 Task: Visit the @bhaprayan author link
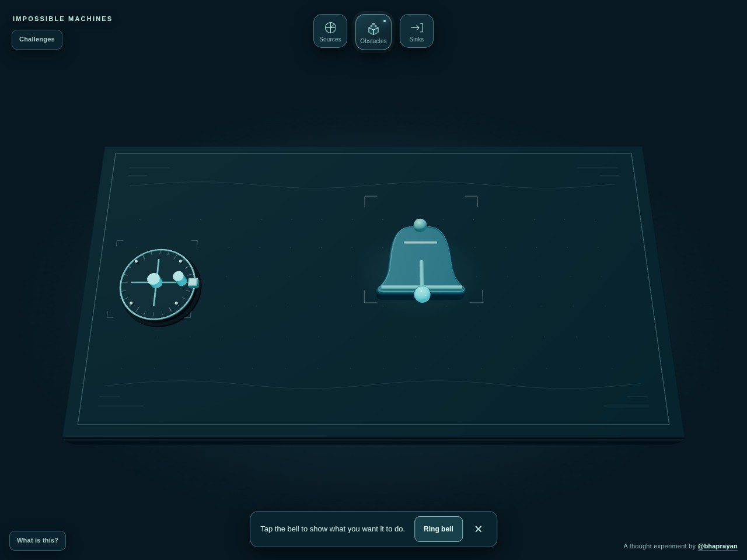(x=717, y=547)
